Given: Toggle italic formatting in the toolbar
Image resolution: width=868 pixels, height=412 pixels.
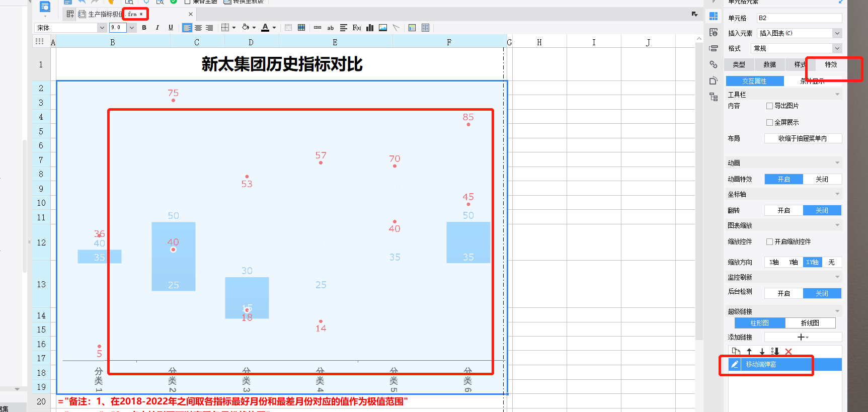Looking at the screenshot, I should 157,28.
